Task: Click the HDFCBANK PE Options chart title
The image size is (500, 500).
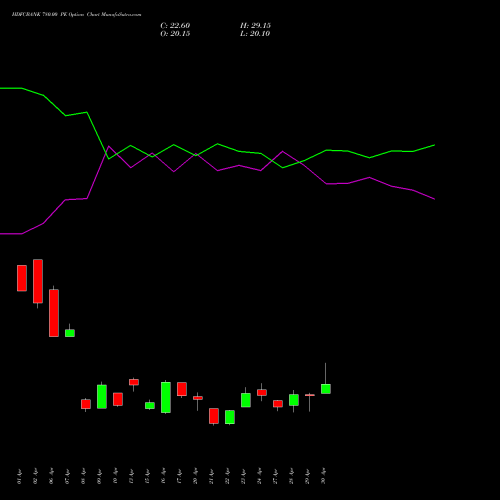Action: 76,15
